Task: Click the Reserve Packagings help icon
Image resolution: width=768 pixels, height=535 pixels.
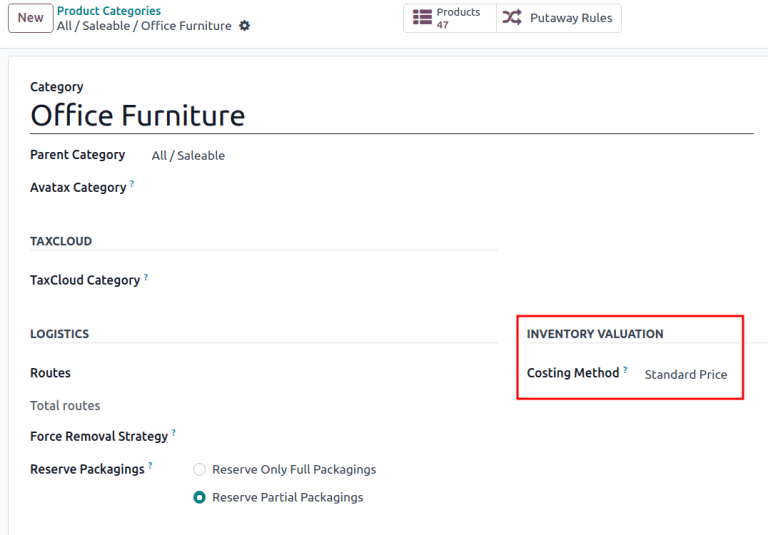Action: (x=150, y=465)
